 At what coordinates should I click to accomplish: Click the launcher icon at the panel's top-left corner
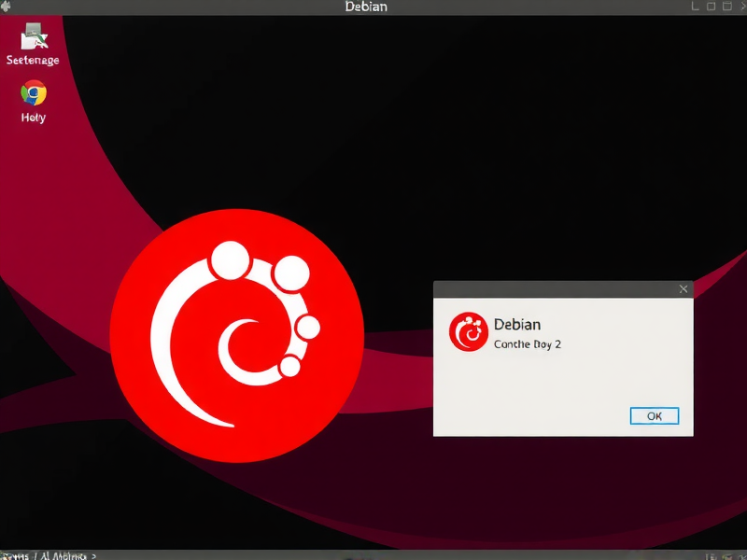(x=7, y=7)
